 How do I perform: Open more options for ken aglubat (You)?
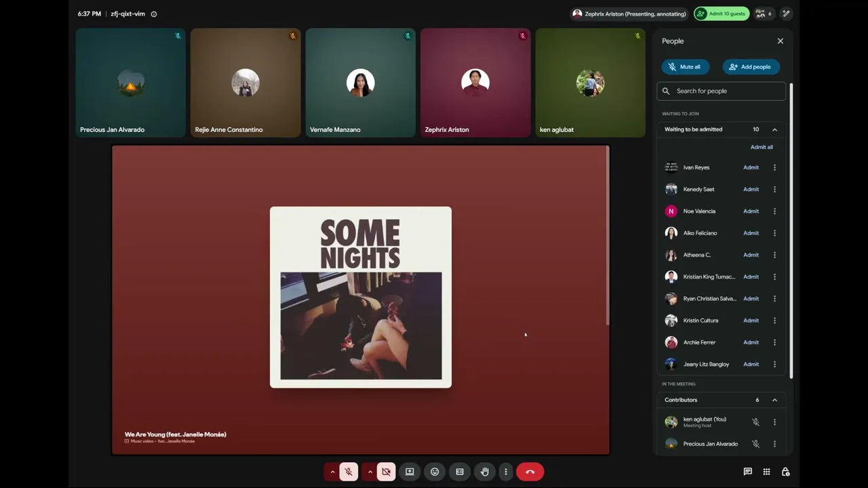774,422
